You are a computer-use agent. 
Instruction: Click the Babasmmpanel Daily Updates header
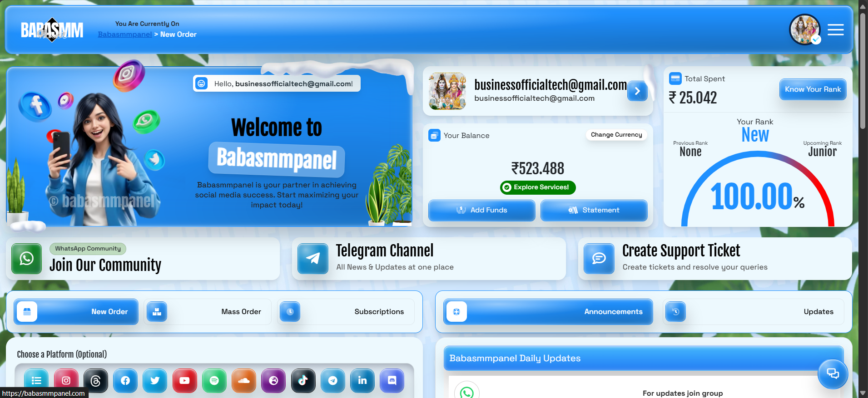(x=644, y=359)
